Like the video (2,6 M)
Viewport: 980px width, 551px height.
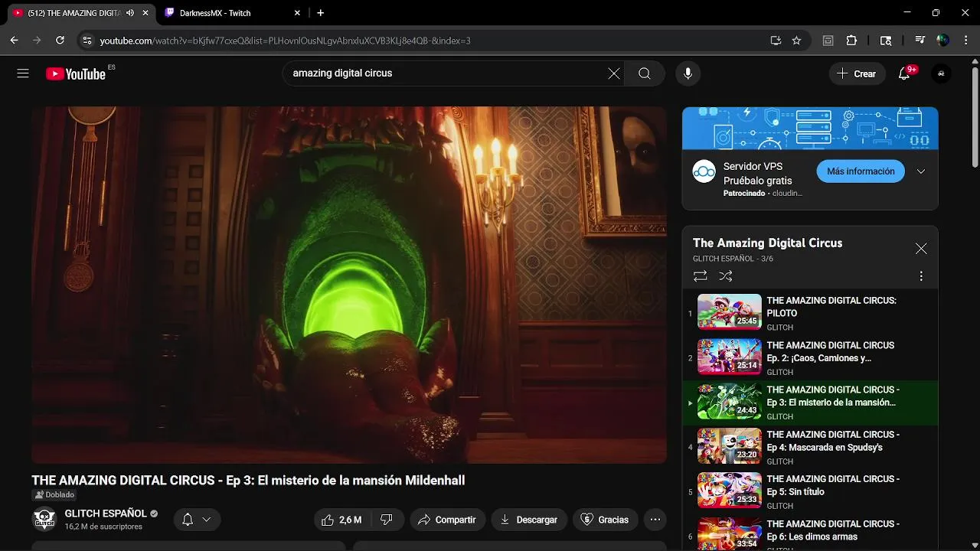[341, 520]
